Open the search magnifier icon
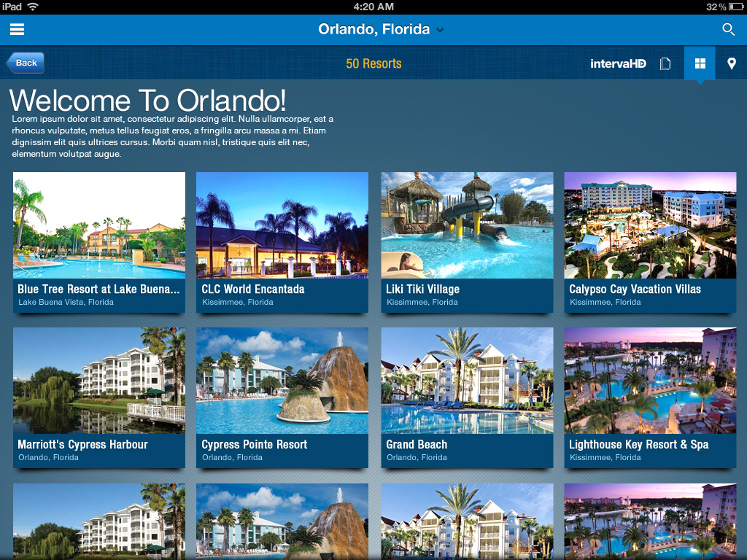 tap(728, 29)
